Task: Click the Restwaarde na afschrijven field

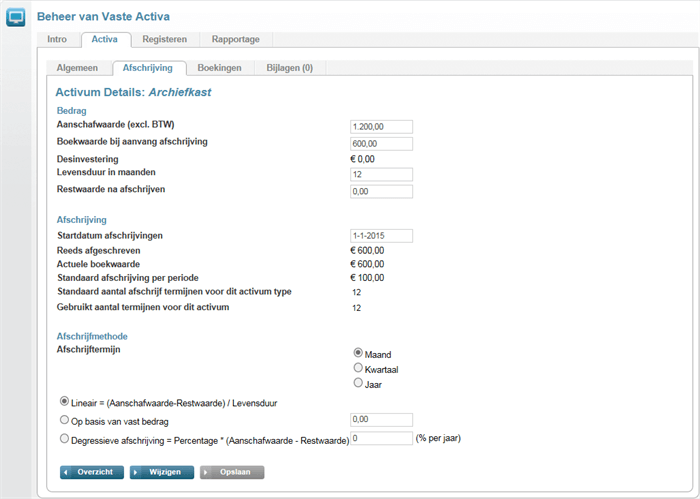Action: (x=381, y=191)
